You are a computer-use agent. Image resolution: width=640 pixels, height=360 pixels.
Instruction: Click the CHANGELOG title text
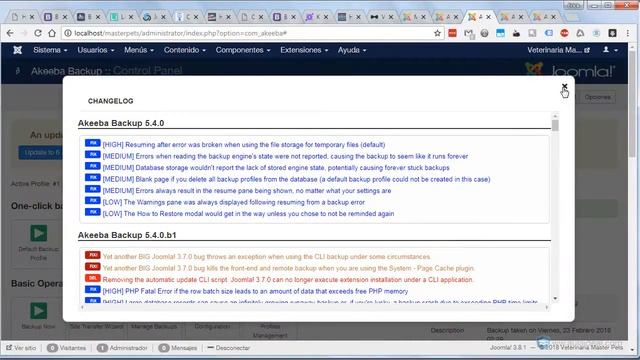pos(111,101)
